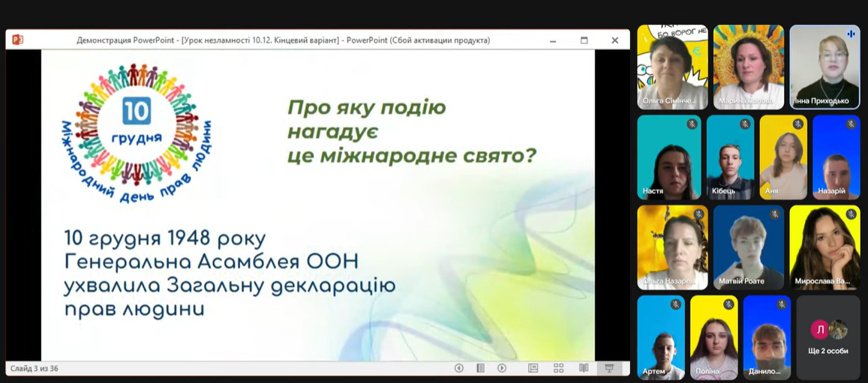This screenshot has height=383, width=868.
Task: Click the PowerPoint logo in the title bar
Action: [x=17, y=40]
